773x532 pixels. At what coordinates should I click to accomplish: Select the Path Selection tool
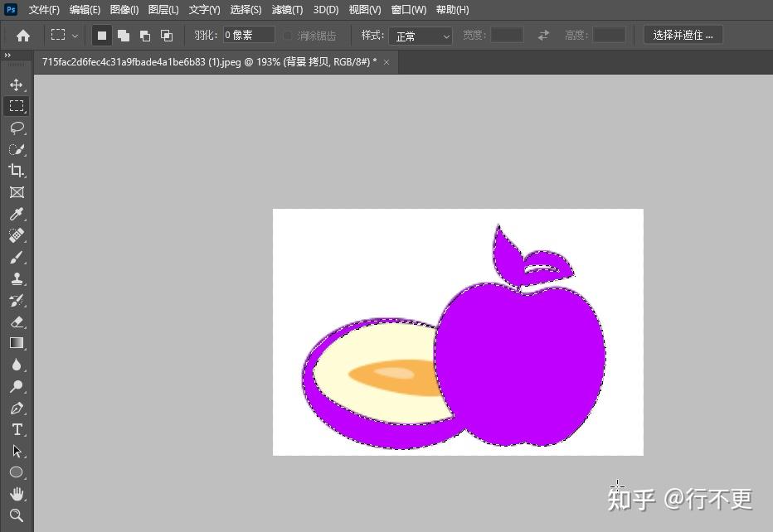coord(17,451)
